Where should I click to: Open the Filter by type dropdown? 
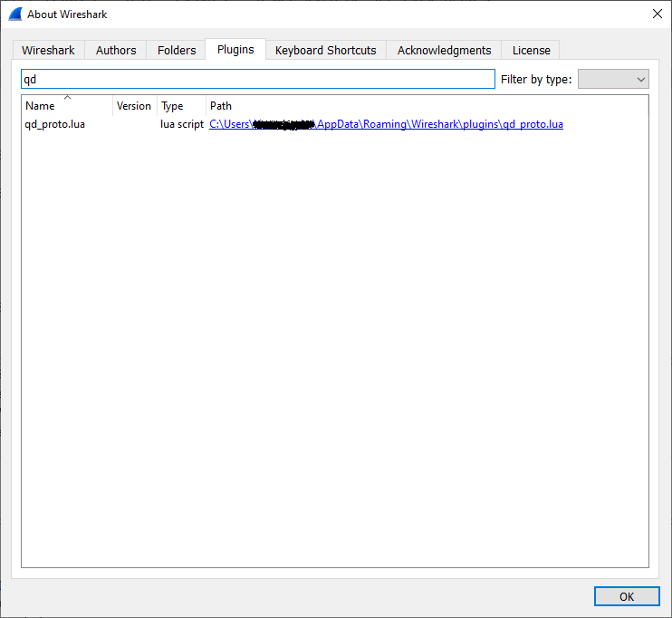613,79
